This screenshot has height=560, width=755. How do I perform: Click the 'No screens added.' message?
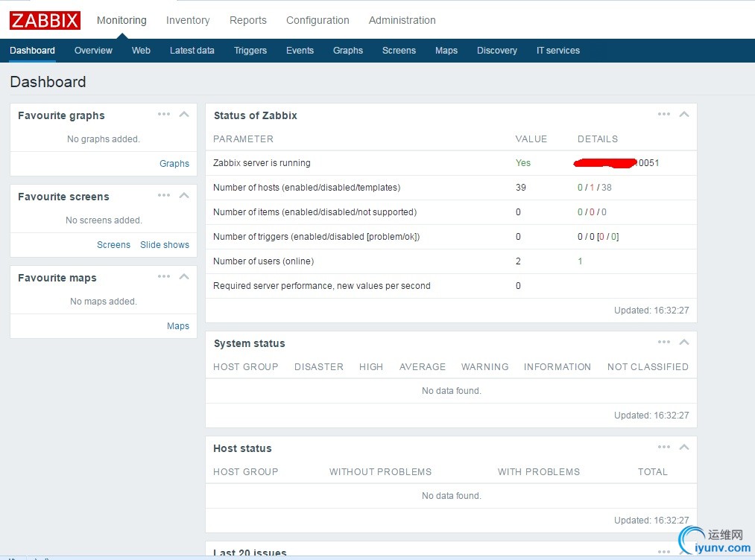pos(104,220)
